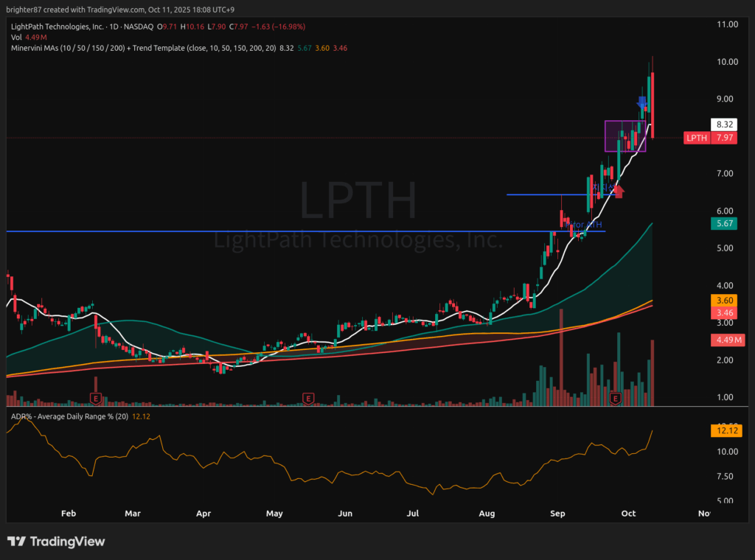Click the TradingView logo at bottom left
755x560 pixels.
coord(56,542)
